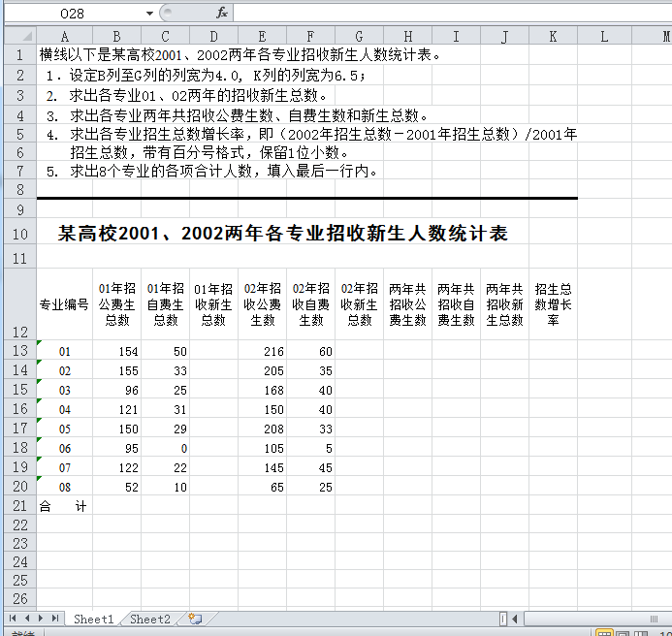Click cell containing value 145
This screenshot has height=636, width=672.
coord(262,467)
